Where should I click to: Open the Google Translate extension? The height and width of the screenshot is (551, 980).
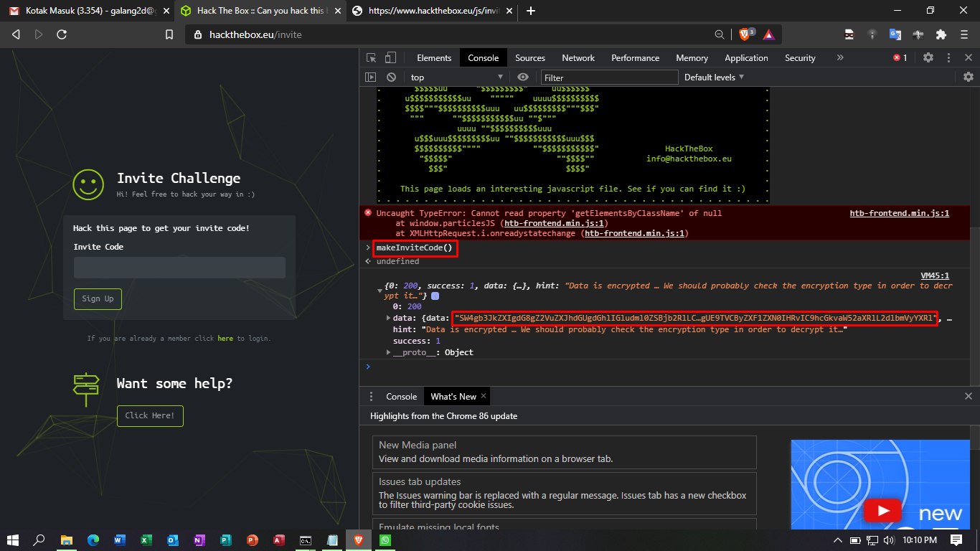click(895, 34)
